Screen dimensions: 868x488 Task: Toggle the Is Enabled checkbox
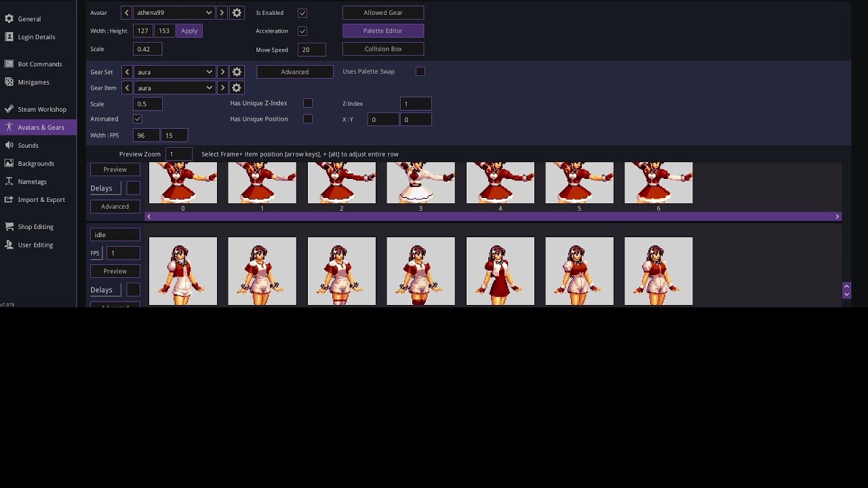click(x=302, y=13)
